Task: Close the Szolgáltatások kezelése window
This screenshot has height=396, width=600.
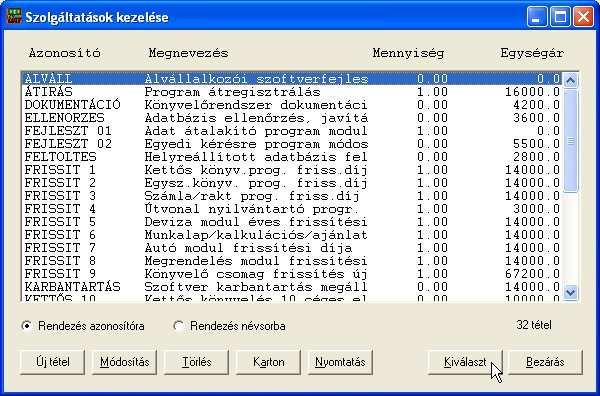Action: coord(584,17)
